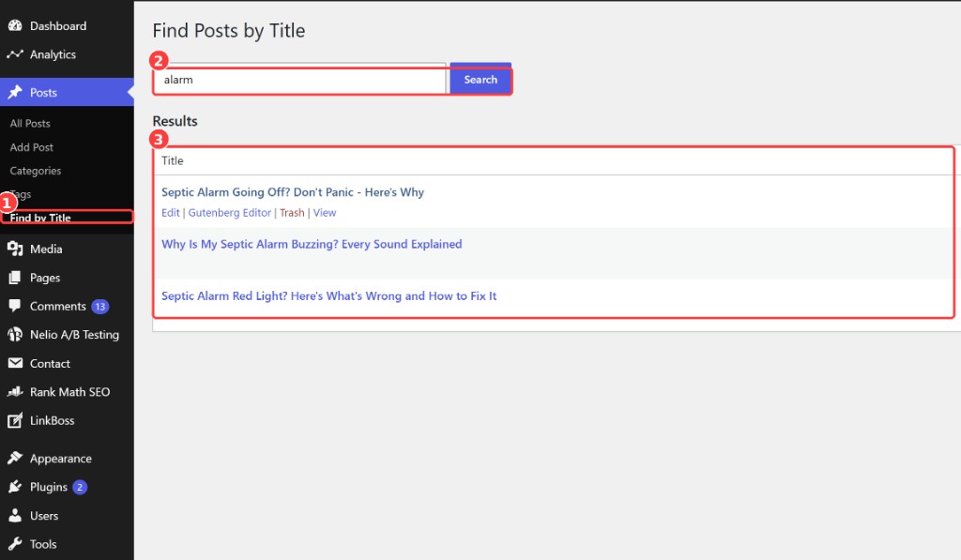The width and height of the screenshot is (961, 560).
Task: Go to Pages menu label
Action: [x=45, y=278]
